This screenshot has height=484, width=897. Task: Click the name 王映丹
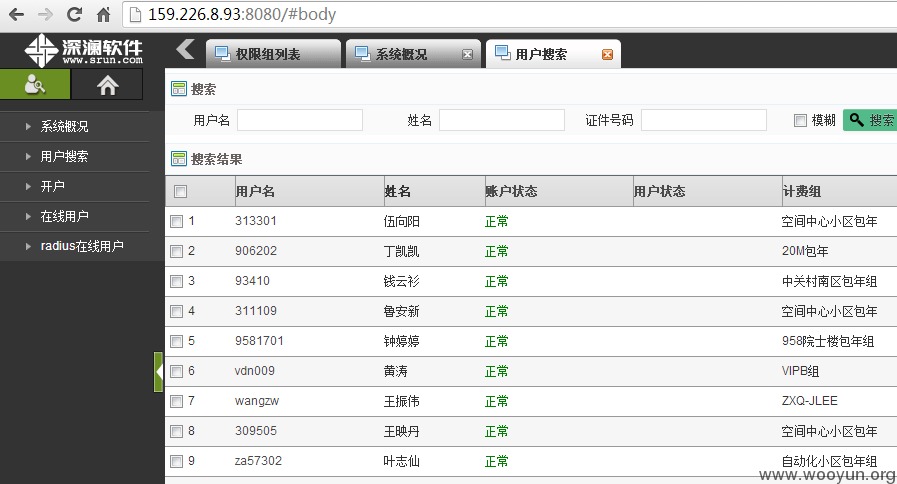402,431
